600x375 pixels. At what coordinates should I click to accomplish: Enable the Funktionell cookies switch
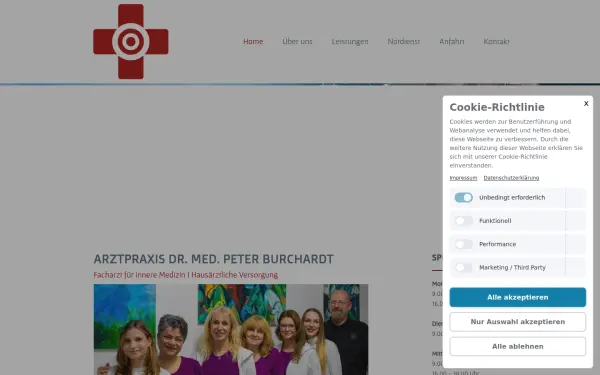[463, 221]
